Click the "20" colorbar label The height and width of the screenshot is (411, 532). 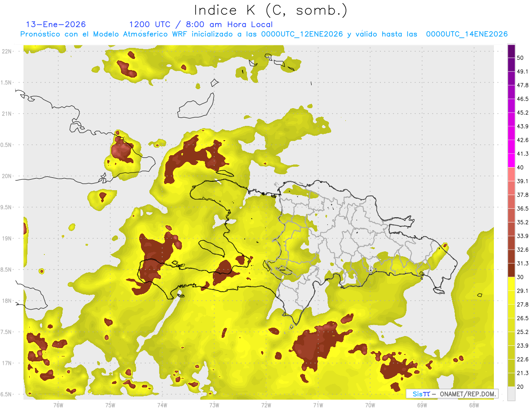(520, 387)
